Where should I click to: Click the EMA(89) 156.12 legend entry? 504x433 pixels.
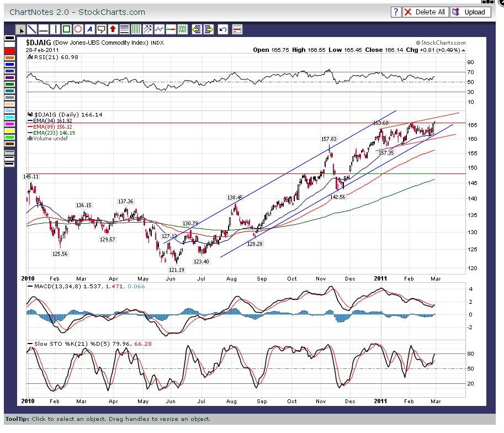[50, 126]
